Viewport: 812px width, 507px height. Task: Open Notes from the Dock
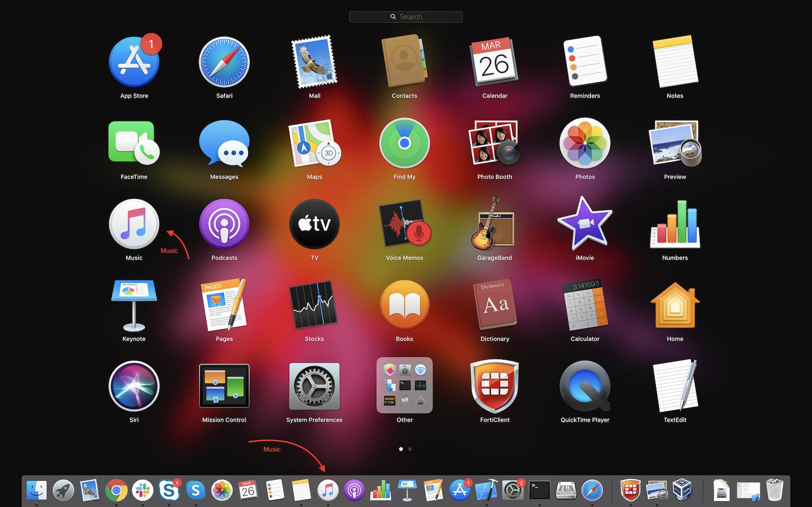coord(301,490)
